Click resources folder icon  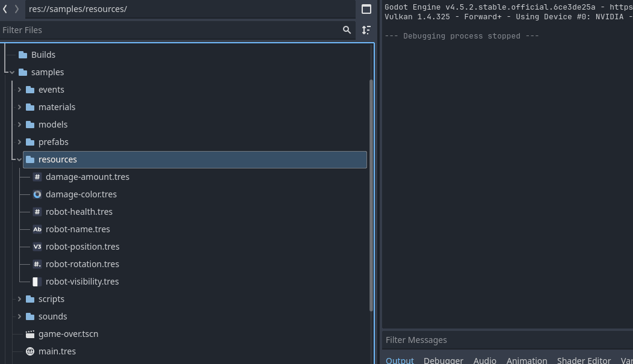pyautogui.click(x=30, y=159)
